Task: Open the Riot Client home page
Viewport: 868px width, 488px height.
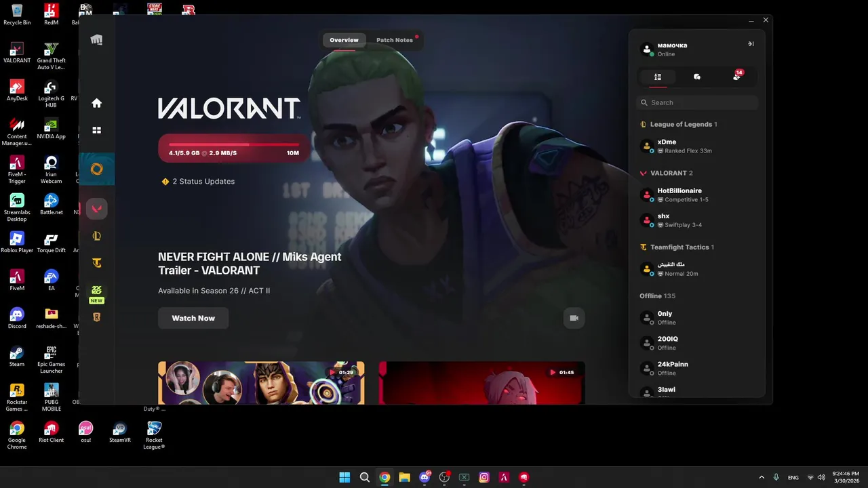Action: 97,103
